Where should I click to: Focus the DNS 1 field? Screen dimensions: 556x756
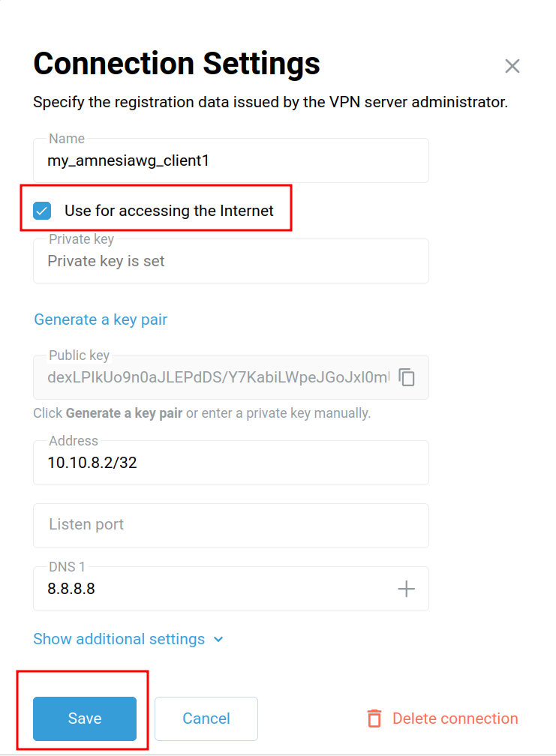(210, 589)
